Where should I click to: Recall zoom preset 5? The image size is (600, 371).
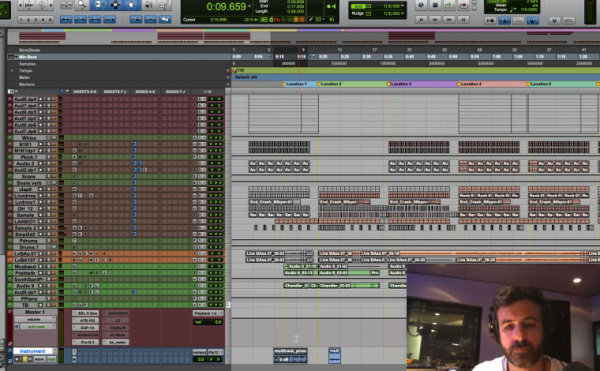pos(49,19)
